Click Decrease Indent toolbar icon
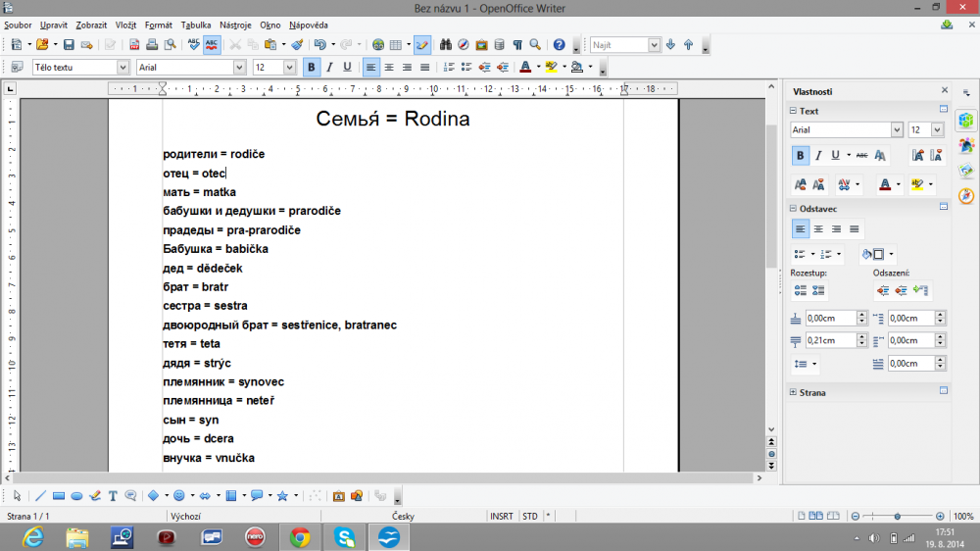Screen dimensions: 980x551 coord(484,67)
